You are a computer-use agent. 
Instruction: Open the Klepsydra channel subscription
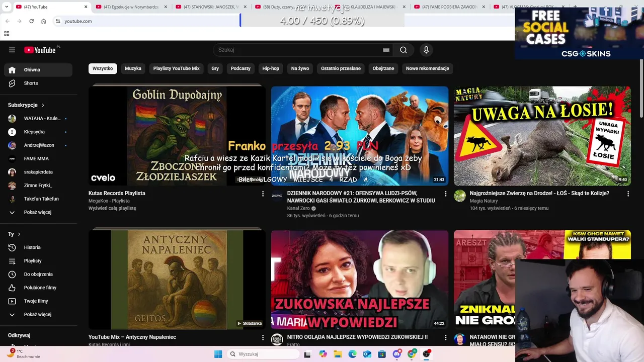point(38,132)
